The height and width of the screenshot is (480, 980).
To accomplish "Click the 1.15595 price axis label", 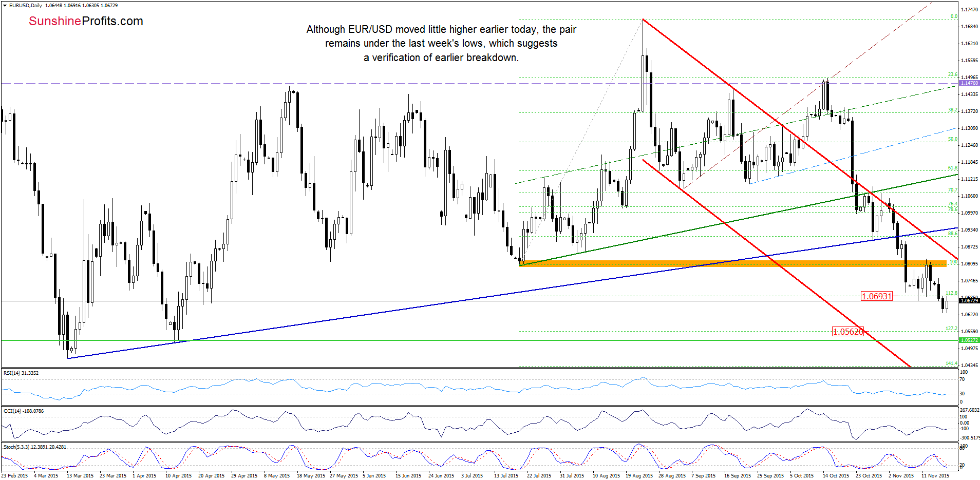I will click(969, 61).
